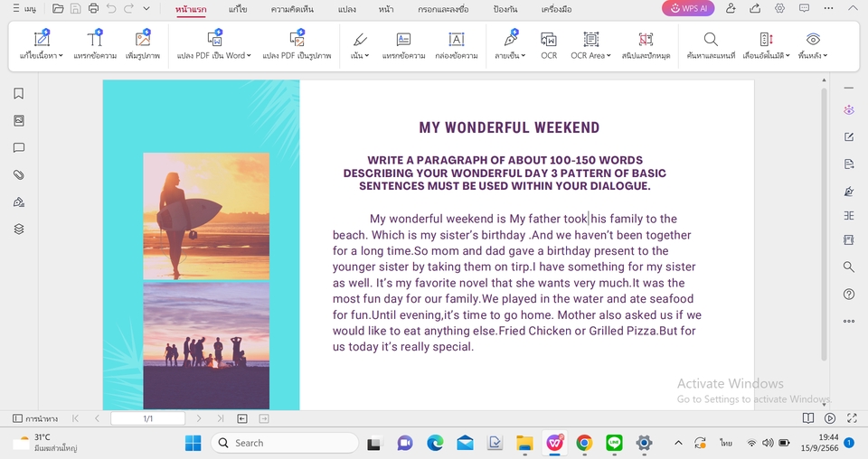868x459 pixels.
Task: Click the undo arrow icon
Action: point(110,8)
